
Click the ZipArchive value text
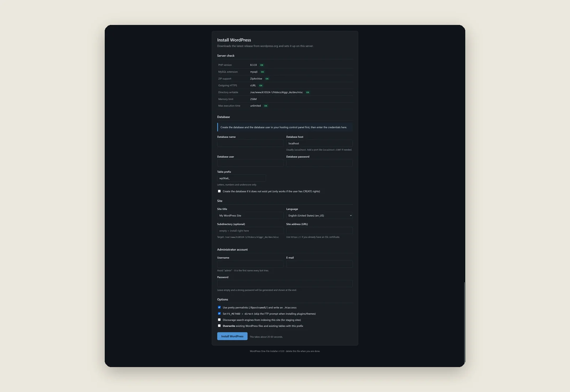point(256,79)
